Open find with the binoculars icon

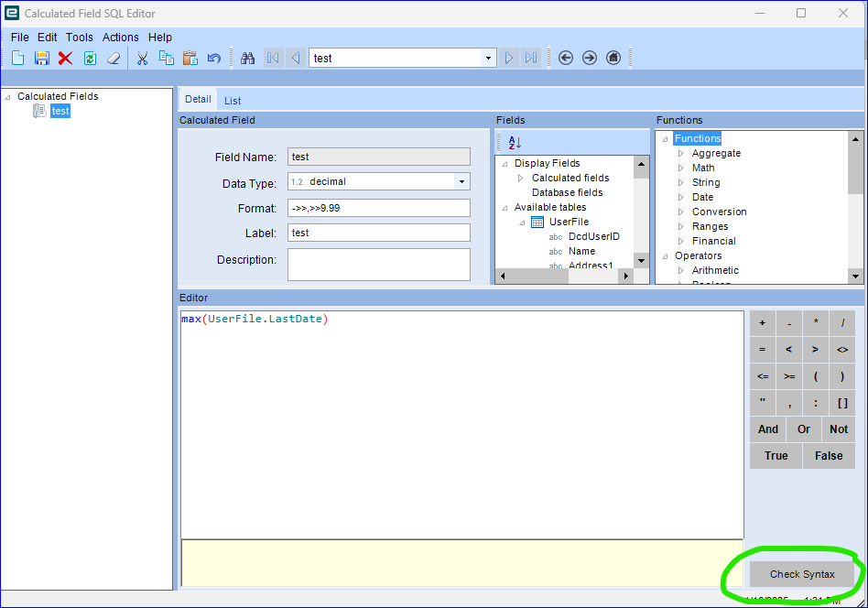tap(247, 58)
